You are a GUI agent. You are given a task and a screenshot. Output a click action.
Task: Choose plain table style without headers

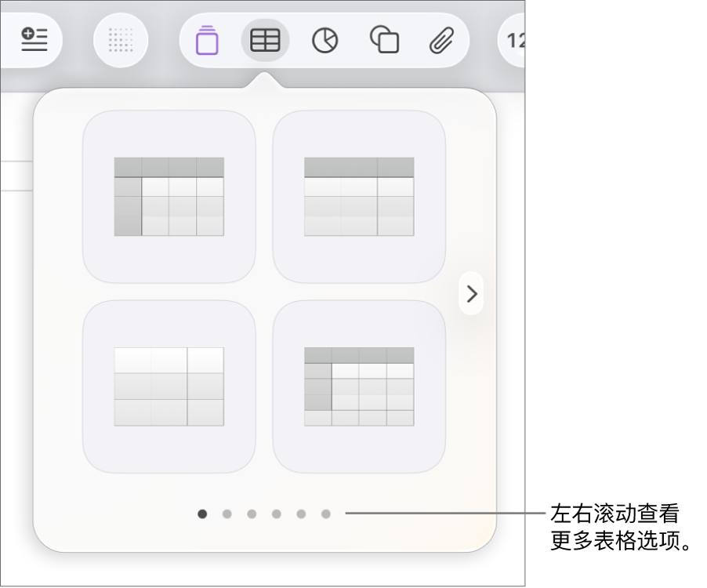coord(169,387)
